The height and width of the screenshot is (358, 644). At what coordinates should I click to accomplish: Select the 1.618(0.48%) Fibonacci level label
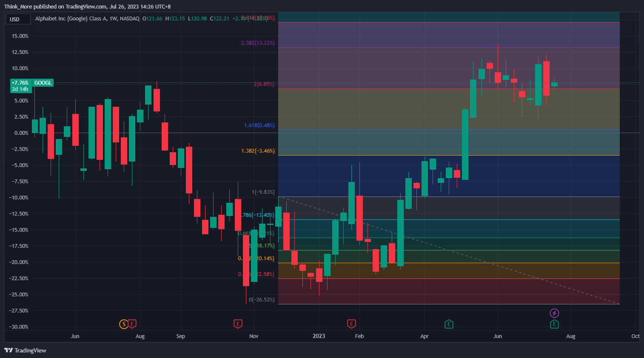point(259,125)
